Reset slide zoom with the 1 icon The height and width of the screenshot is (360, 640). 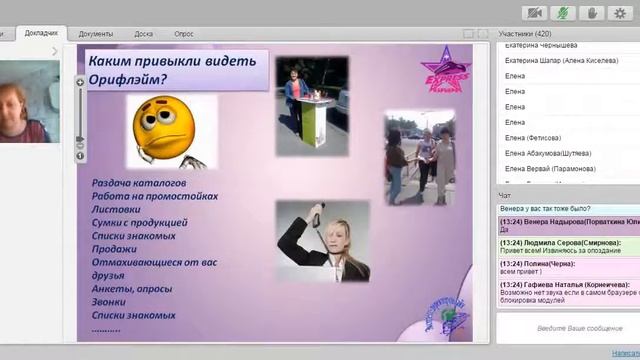[80, 156]
